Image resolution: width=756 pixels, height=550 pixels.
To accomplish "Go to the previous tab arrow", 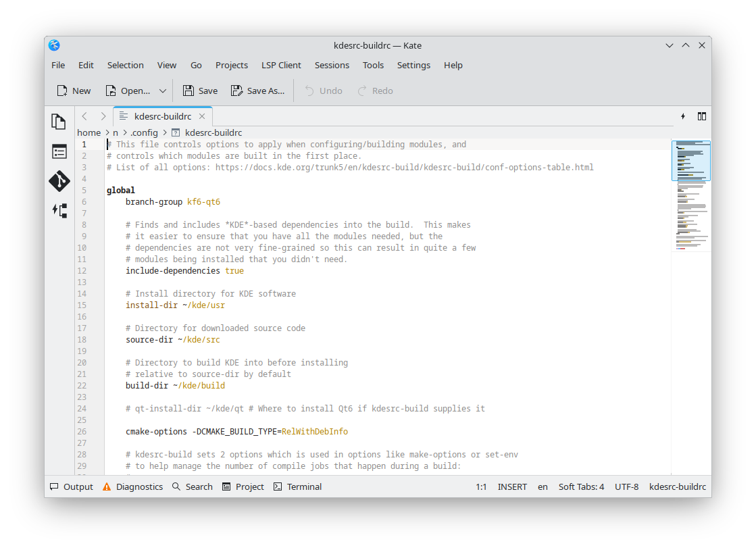I will (84, 116).
